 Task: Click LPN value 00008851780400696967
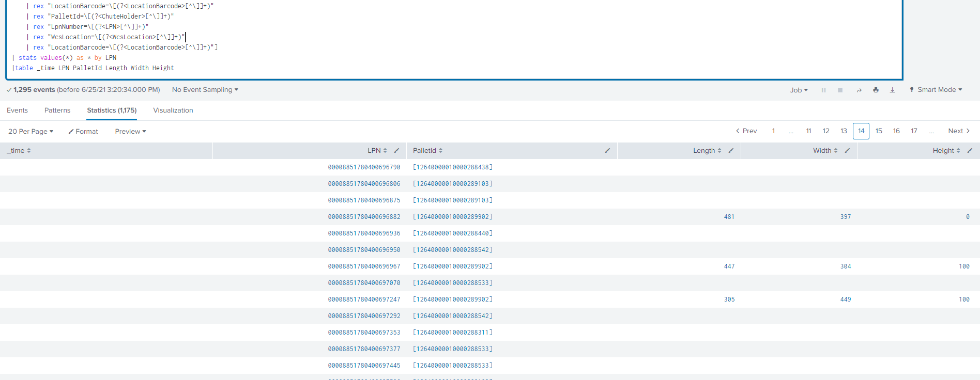(364, 266)
